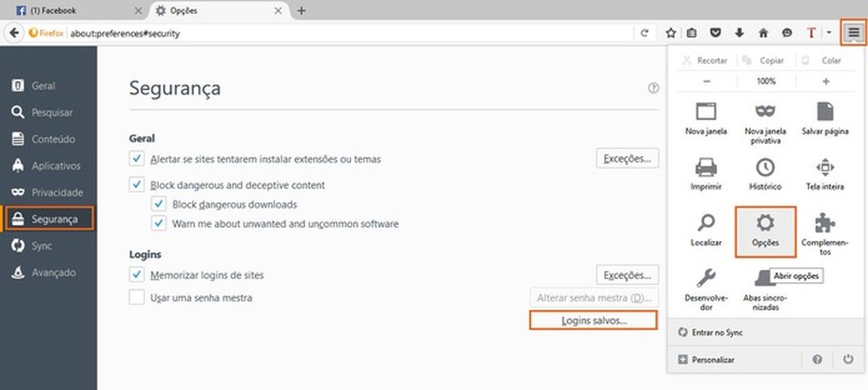
Task: Open Complementos puzzle icon
Action: [x=825, y=228]
